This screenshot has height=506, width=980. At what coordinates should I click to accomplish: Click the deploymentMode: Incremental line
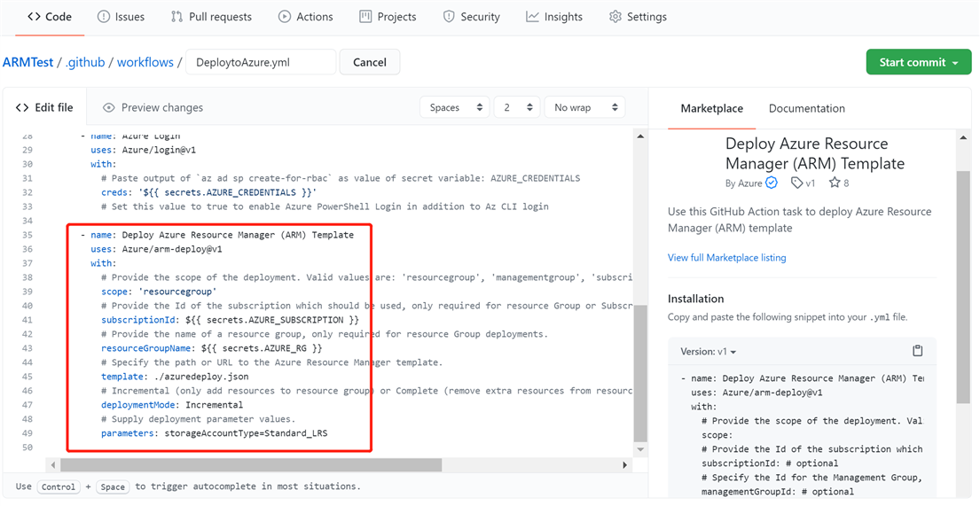(172, 405)
